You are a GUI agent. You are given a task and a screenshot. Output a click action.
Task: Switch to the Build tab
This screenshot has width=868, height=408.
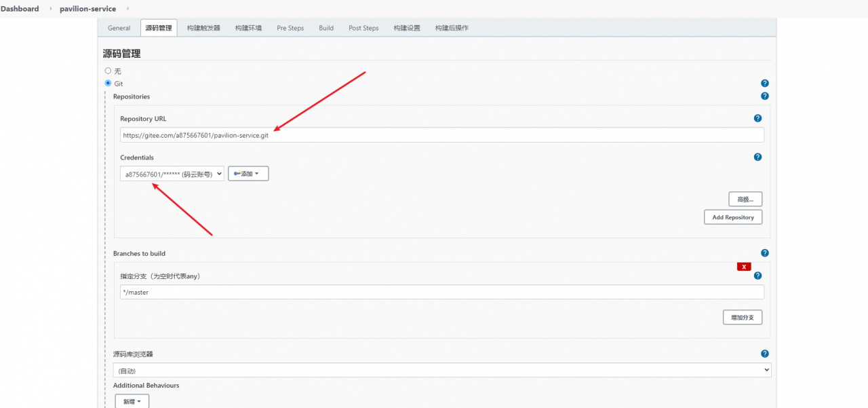[x=326, y=28]
